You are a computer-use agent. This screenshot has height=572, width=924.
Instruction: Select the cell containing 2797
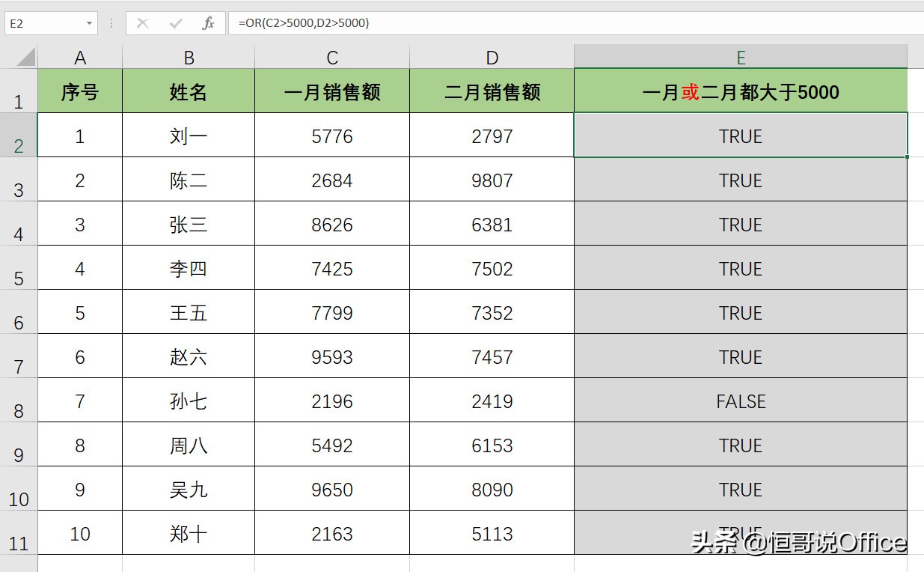(x=491, y=136)
